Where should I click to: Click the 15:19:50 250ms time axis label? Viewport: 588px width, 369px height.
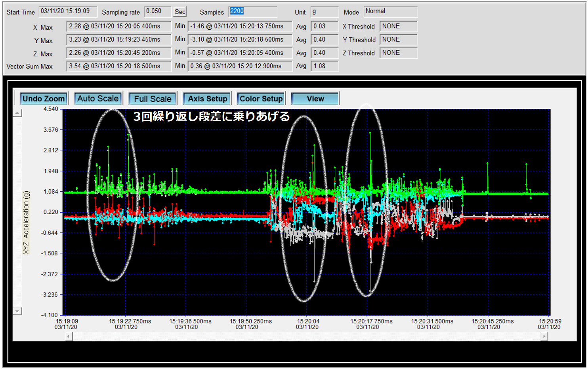pyautogui.click(x=250, y=324)
